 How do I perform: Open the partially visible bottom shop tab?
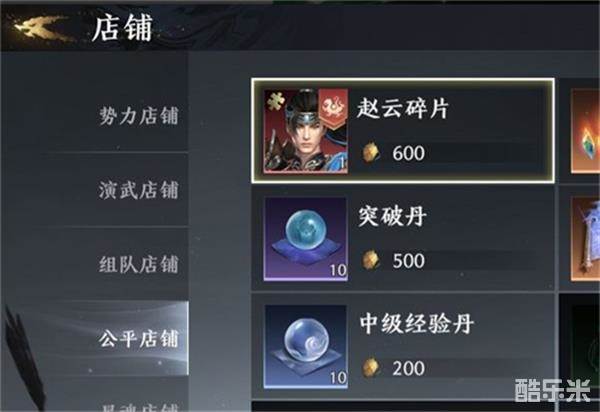coord(139,407)
